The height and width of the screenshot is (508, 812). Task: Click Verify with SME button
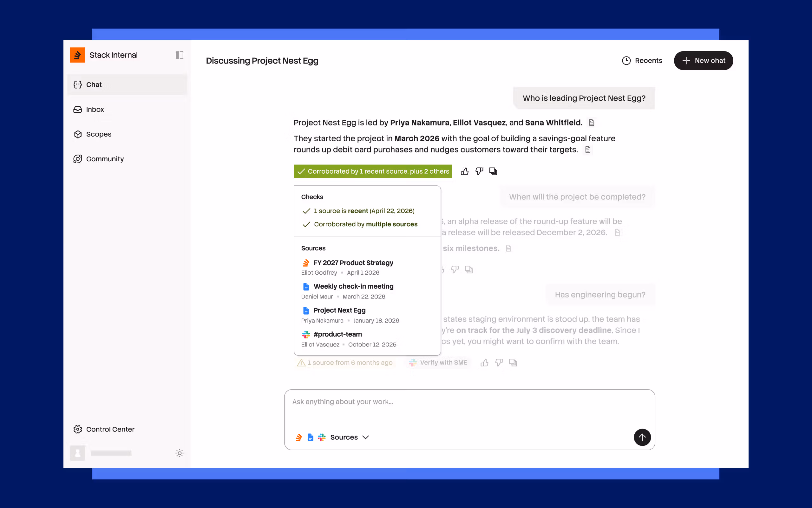pyautogui.click(x=438, y=363)
